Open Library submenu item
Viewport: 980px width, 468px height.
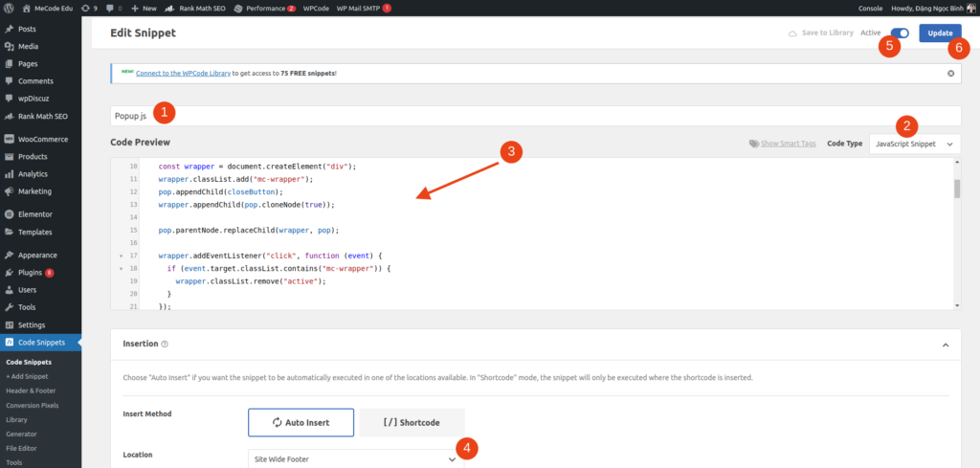coord(16,419)
